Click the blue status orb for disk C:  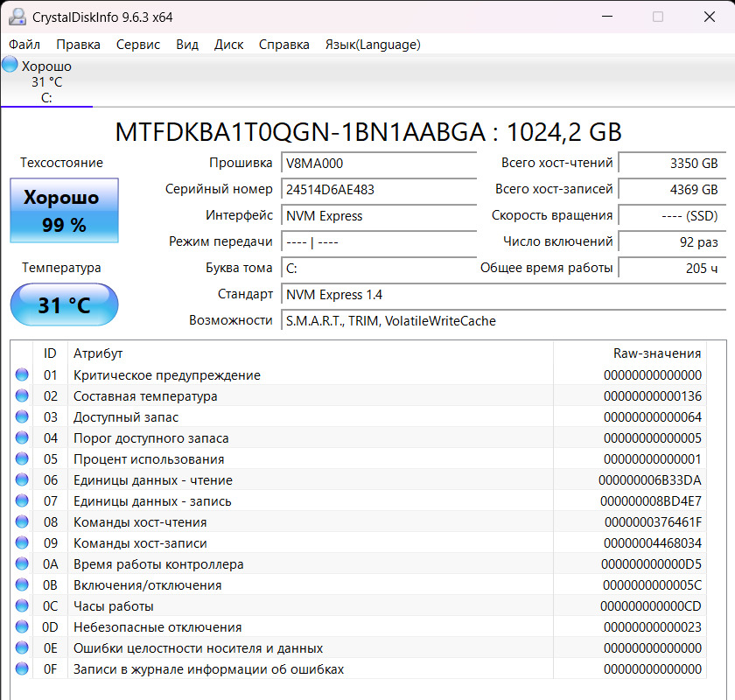click(10, 64)
